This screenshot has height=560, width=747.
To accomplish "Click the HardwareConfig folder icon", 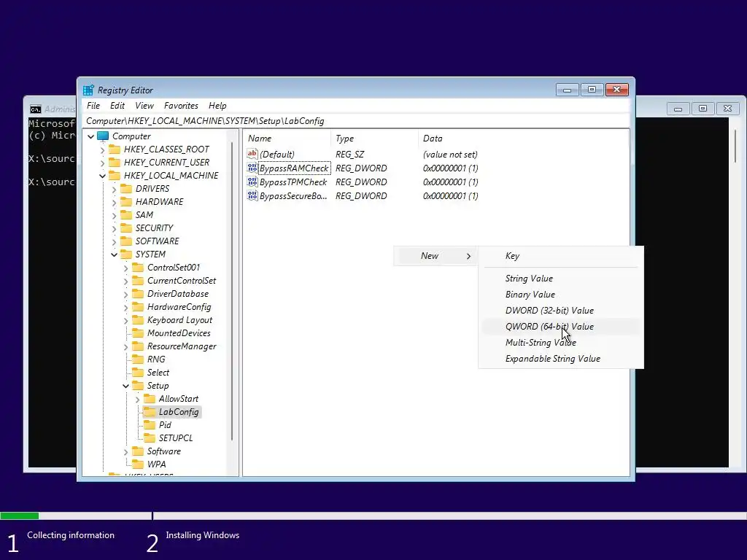I will pyautogui.click(x=138, y=307).
